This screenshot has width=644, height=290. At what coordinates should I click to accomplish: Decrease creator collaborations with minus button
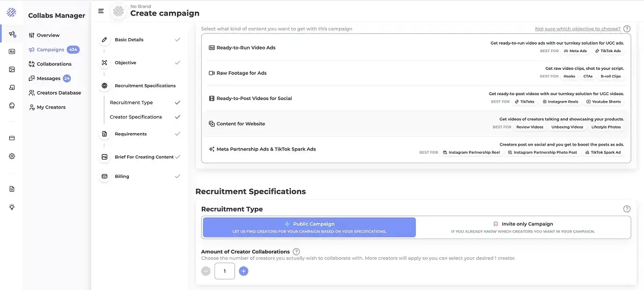point(206,271)
